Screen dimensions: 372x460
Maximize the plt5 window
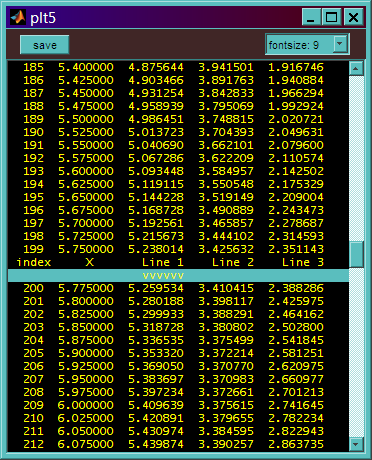(x=331, y=17)
